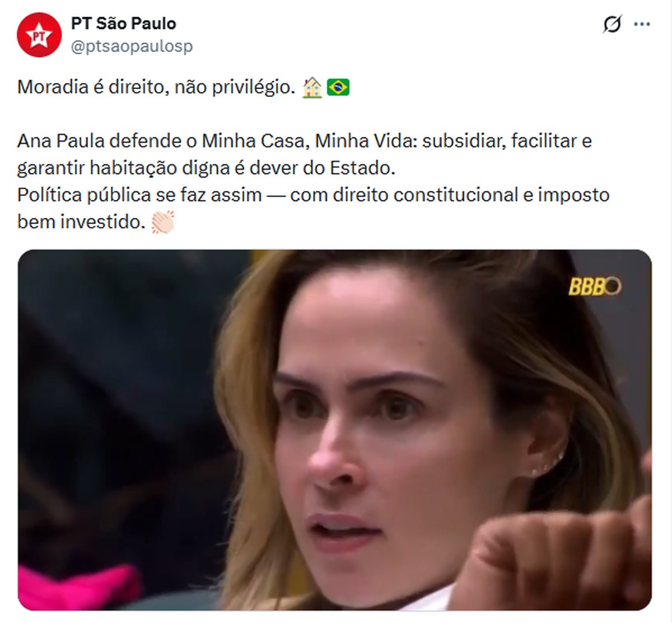672x623 pixels.
Task: Click the white star in PT logo
Action: (39, 36)
